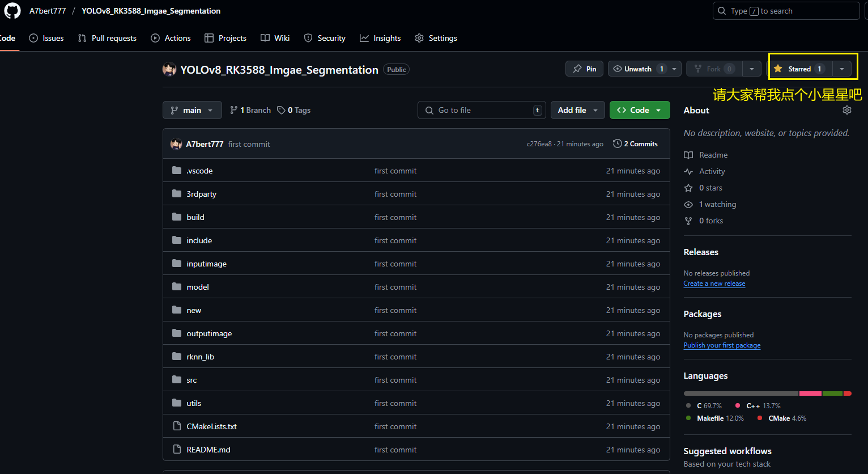Switch to the Wiki tab
This screenshot has height=474, width=868.
point(275,38)
